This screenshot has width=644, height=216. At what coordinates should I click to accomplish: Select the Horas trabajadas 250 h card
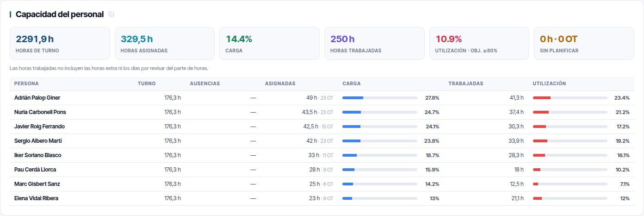tap(374, 43)
